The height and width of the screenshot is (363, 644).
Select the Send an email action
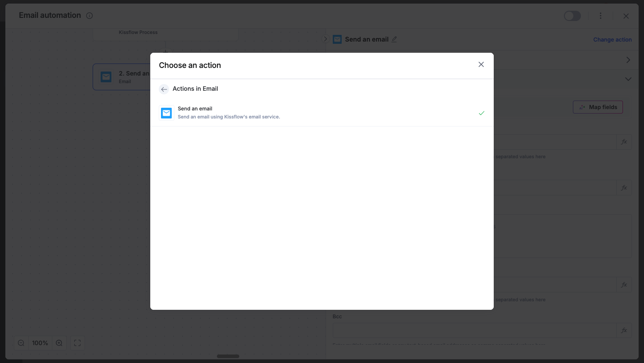coord(322,113)
